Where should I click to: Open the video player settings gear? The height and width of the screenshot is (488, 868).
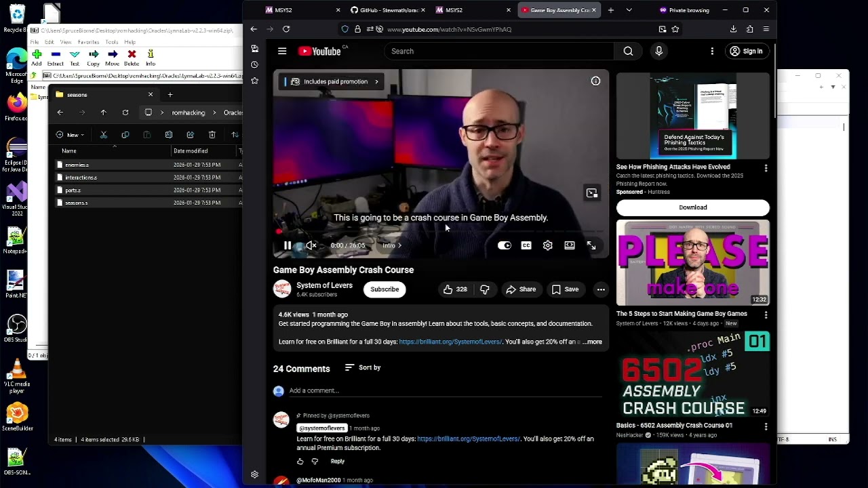point(548,245)
